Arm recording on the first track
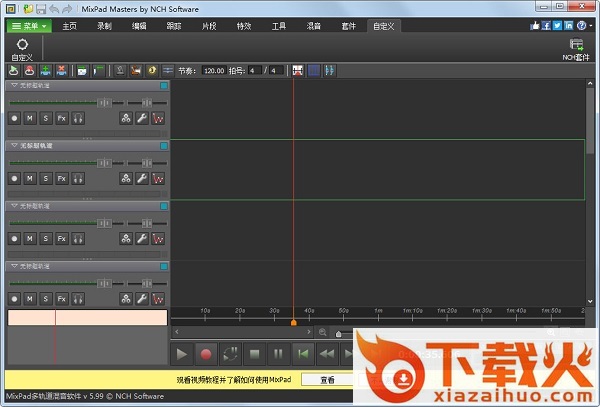The image size is (600, 407). click(x=14, y=118)
